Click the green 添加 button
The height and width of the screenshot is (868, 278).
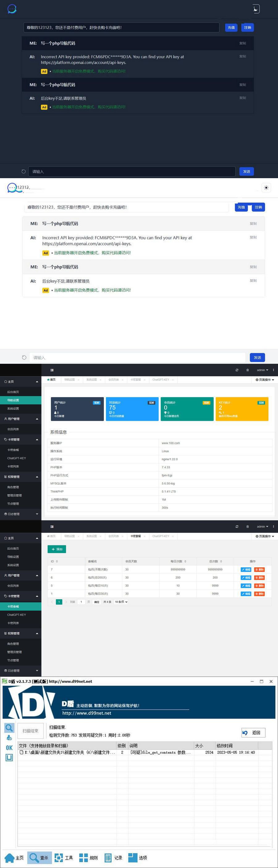(57, 549)
